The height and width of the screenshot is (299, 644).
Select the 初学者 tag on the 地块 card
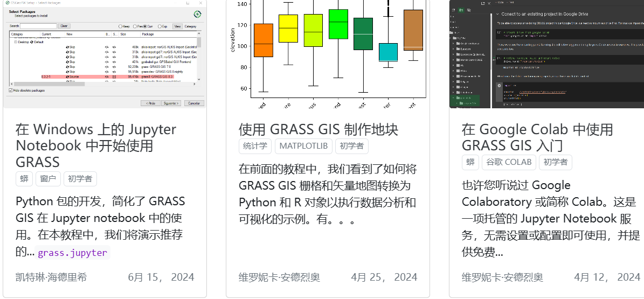click(352, 146)
